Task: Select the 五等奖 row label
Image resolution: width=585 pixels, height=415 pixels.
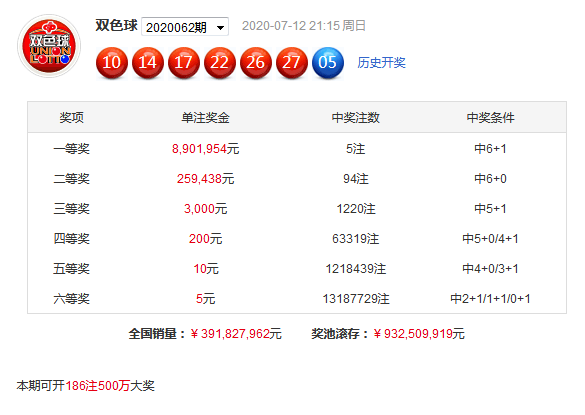Action: click(72, 268)
